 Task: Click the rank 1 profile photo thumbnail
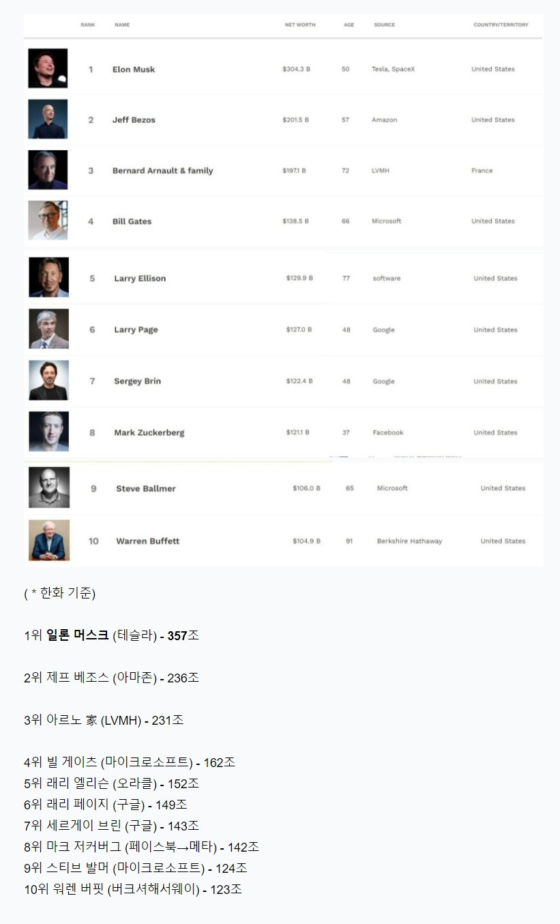(x=48, y=68)
